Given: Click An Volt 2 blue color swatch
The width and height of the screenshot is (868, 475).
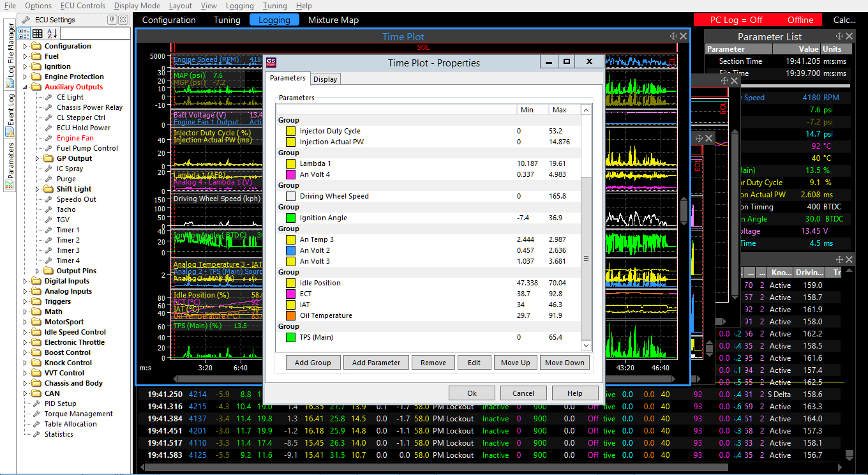Looking at the screenshot, I should pyautogui.click(x=290, y=250).
